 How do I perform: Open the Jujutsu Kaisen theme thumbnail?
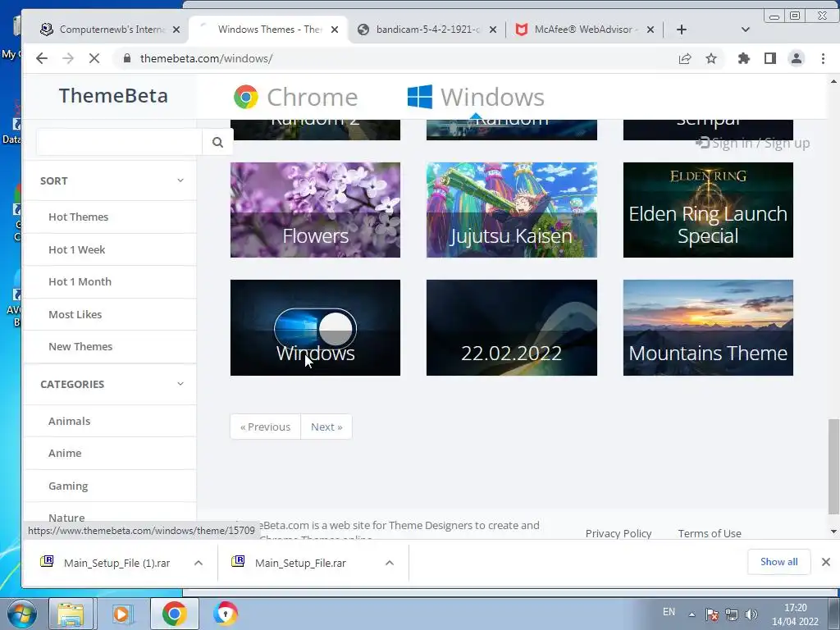pyautogui.click(x=512, y=210)
